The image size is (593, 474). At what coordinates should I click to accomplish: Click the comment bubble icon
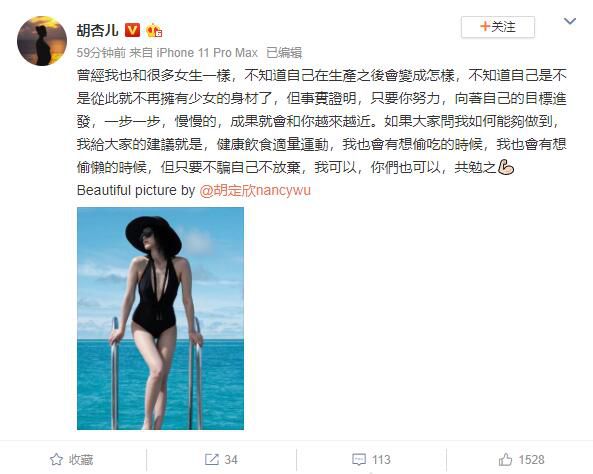click(x=359, y=460)
